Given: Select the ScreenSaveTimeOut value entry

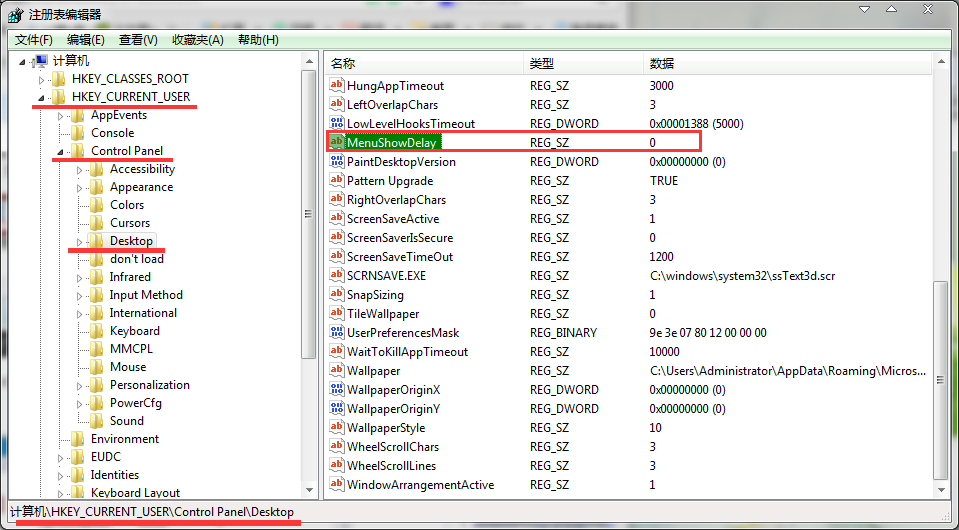Looking at the screenshot, I should coord(399,257).
